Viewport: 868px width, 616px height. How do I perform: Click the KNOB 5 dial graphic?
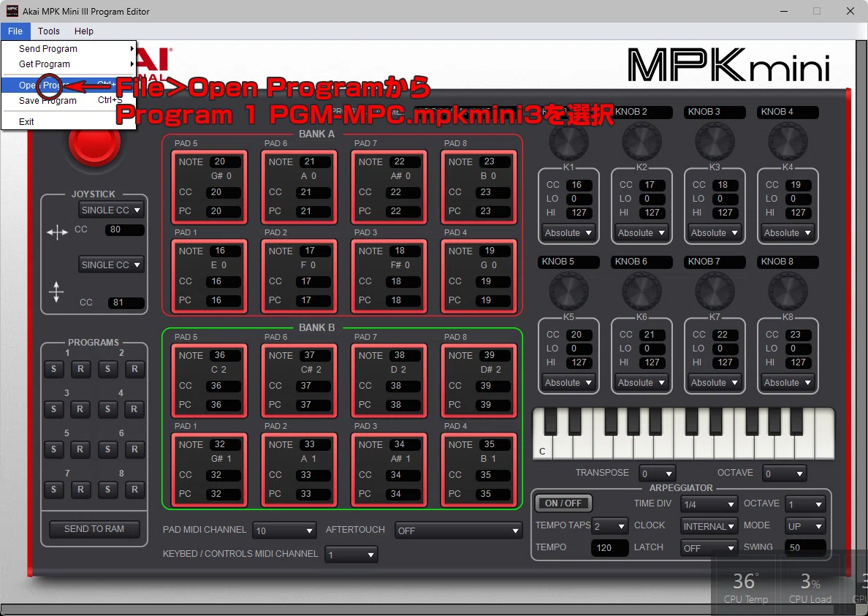(x=568, y=292)
